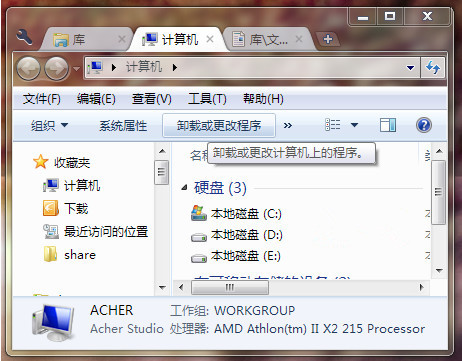The image size is (462, 361).
Task: Select 本地磁盘 (C:)
Action: click(246, 214)
